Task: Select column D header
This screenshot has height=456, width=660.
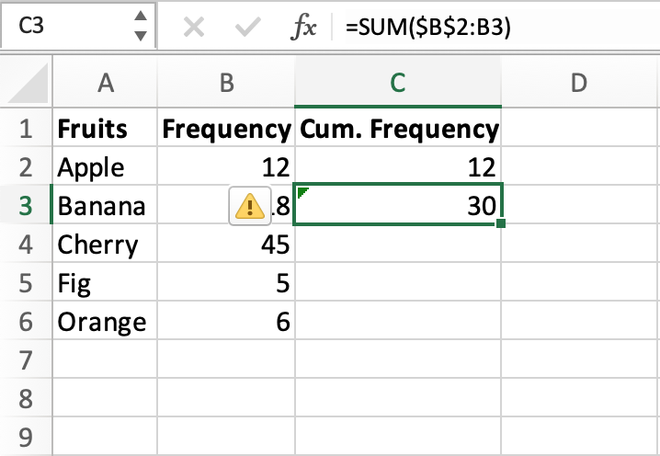Action: 578,84
